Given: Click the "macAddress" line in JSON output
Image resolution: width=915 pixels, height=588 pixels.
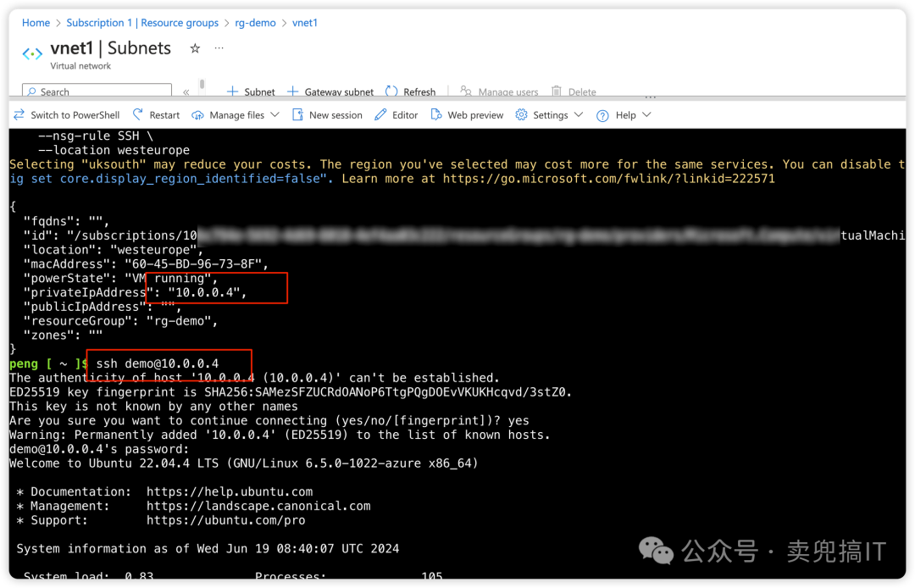Looking at the screenshot, I should pyautogui.click(x=146, y=263).
